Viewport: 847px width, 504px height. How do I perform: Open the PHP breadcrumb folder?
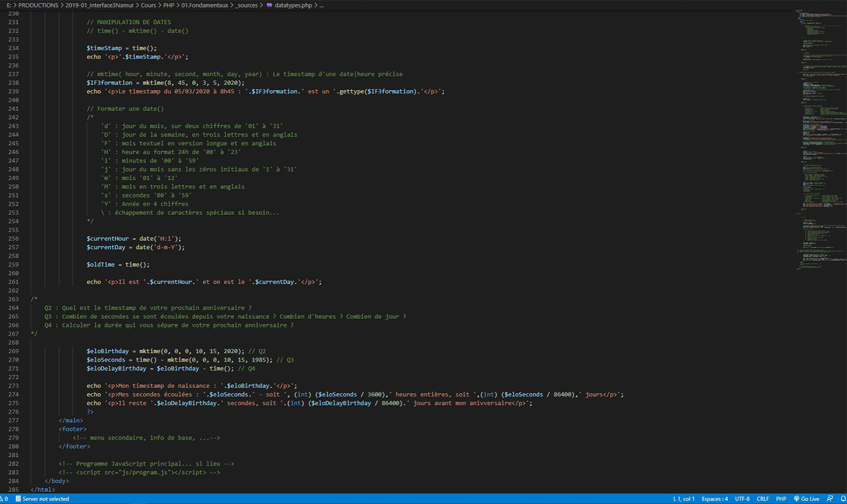point(169,5)
